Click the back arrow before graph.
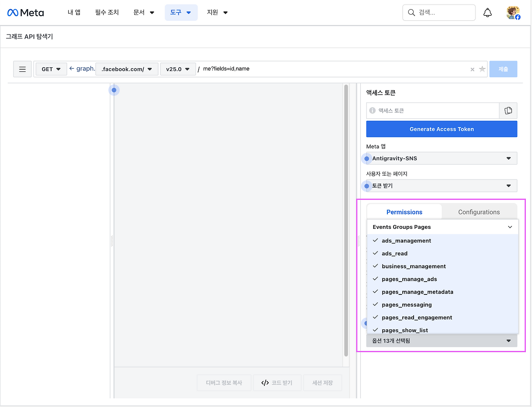Image resolution: width=532 pixels, height=407 pixels. coord(71,69)
